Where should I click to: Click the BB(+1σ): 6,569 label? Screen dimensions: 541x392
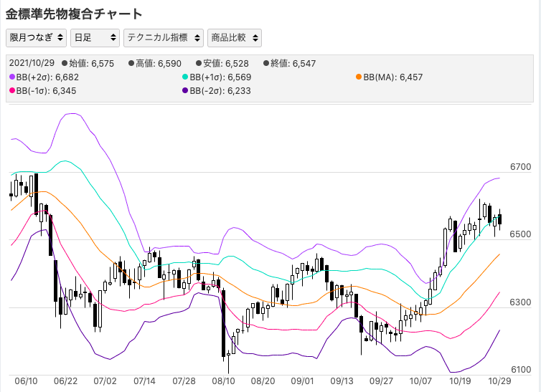pos(220,77)
